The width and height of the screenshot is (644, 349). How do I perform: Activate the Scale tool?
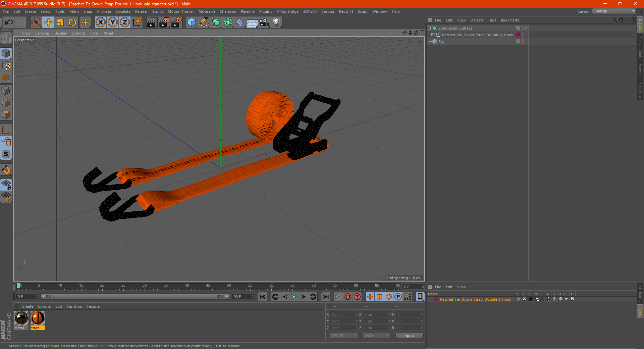coord(60,22)
